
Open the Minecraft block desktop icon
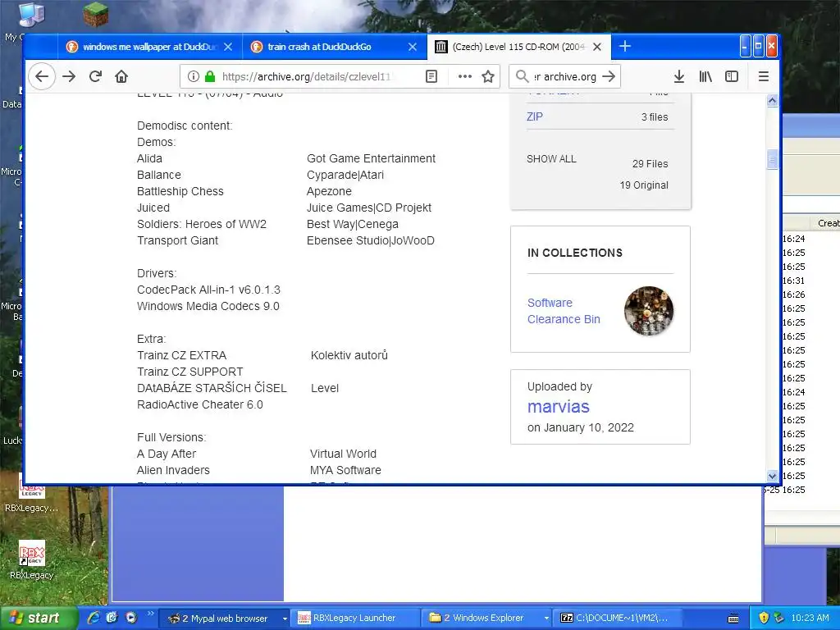(96, 15)
